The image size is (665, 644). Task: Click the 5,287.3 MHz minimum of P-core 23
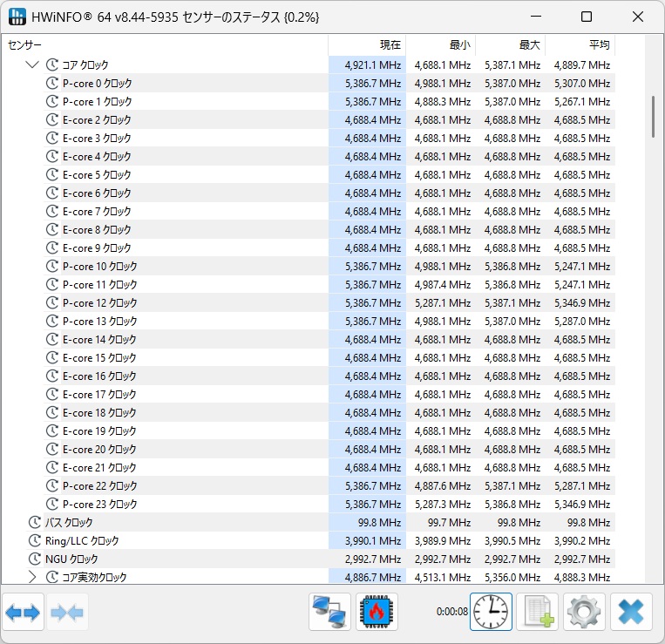pos(443,504)
